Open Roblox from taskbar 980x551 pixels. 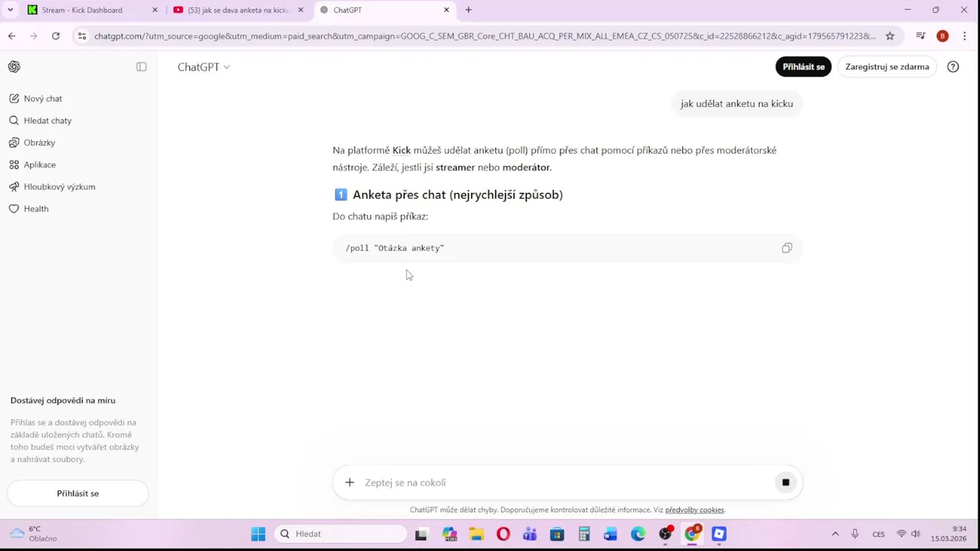[719, 534]
